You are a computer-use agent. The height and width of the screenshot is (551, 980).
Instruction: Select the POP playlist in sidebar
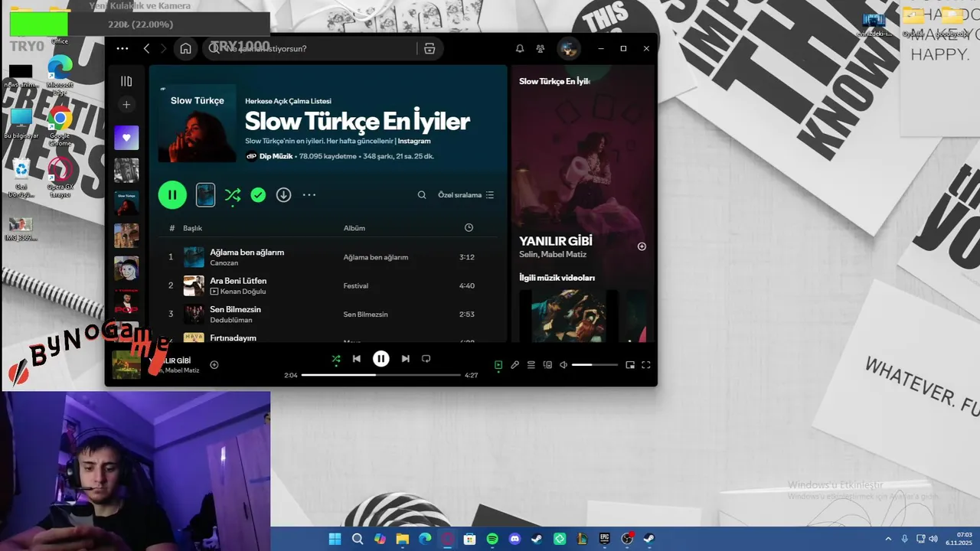click(126, 302)
